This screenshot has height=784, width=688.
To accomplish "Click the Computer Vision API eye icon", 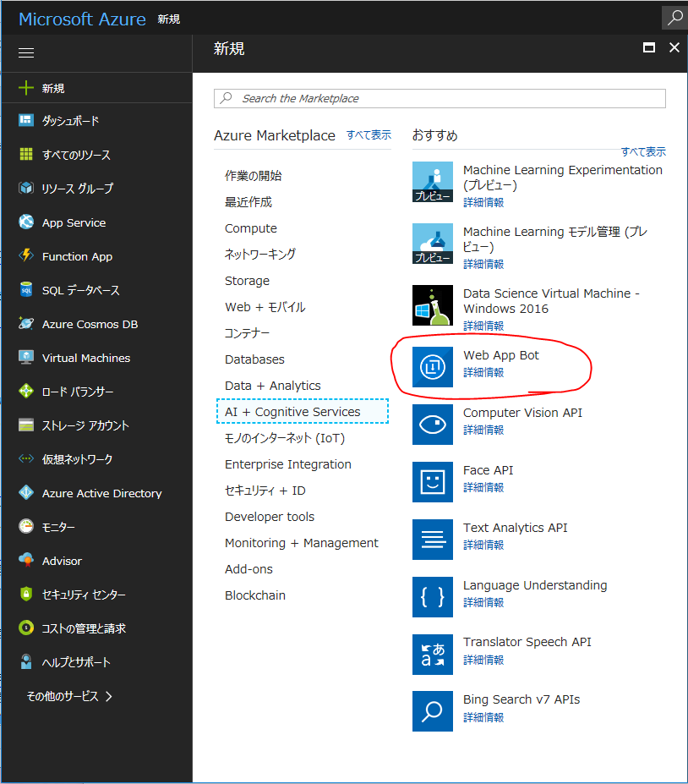I will (x=433, y=425).
